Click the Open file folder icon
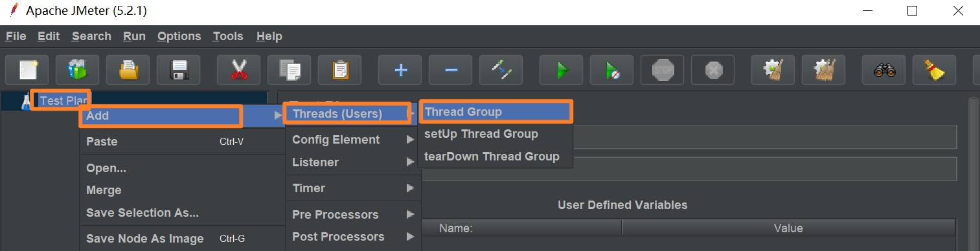 pyautogui.click(x=128, y=70)
